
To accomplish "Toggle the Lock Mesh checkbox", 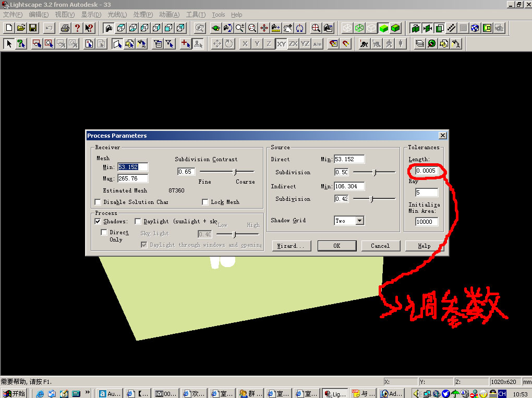I will pyautogui.click(x=205, y=202).
